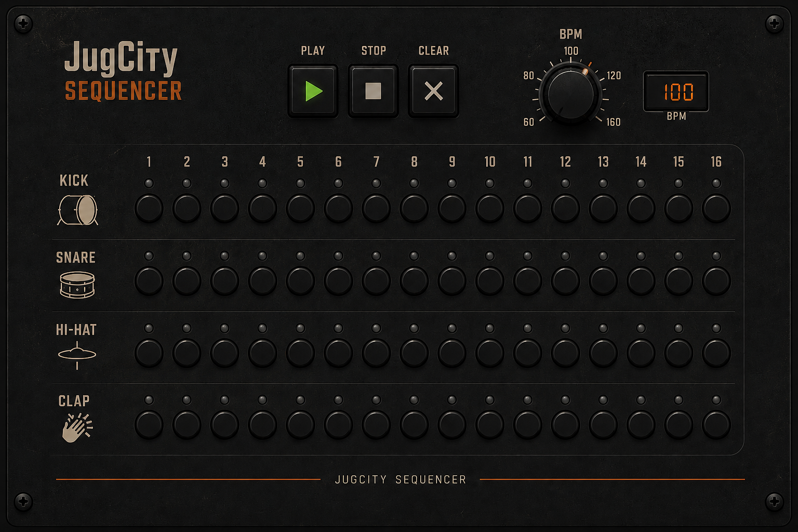
Task: Activate Clap step 16 pad
Action: click(716, 424)
